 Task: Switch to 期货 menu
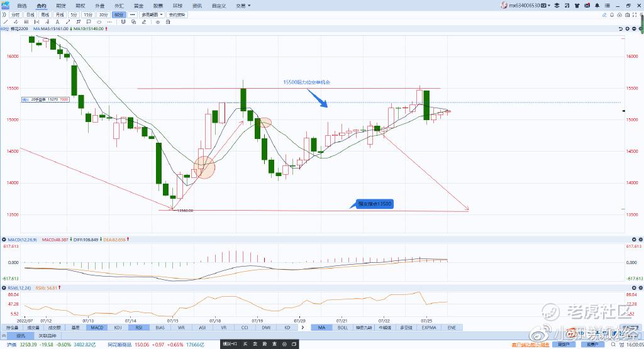(61, 6)
